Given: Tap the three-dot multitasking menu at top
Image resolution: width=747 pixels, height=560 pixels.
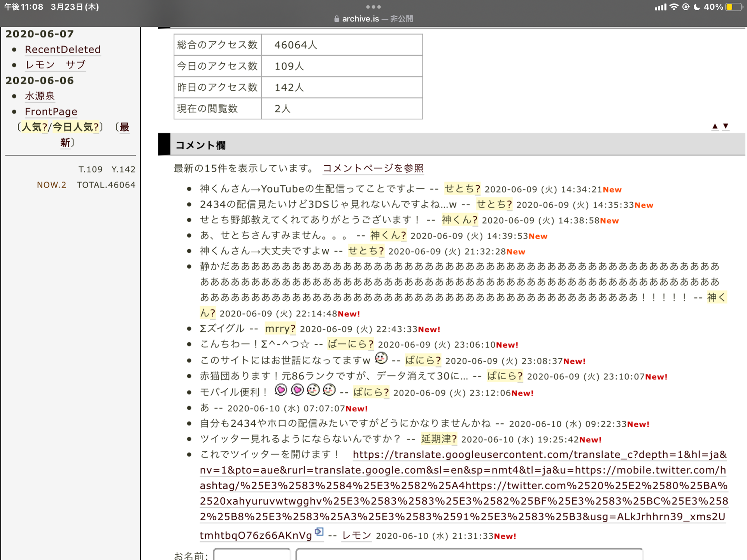Looking at the screenshot, I should pyautogui.click(x=373, y=7).
